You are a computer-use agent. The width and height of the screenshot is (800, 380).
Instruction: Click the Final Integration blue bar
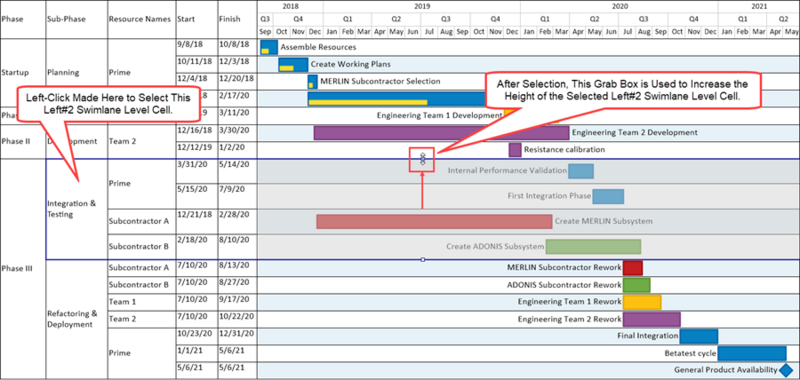click(x=698, y=336)
